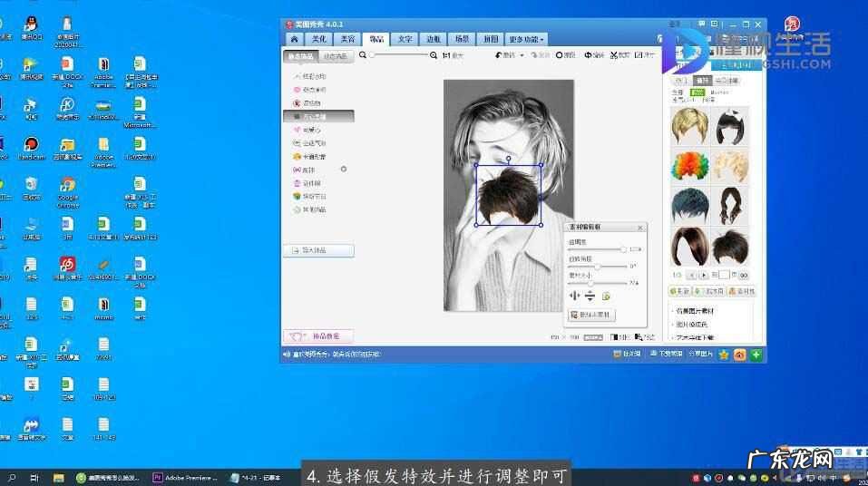Adjust the material size slider
This screenshot has height=486, width=868.
coord(598,283)
